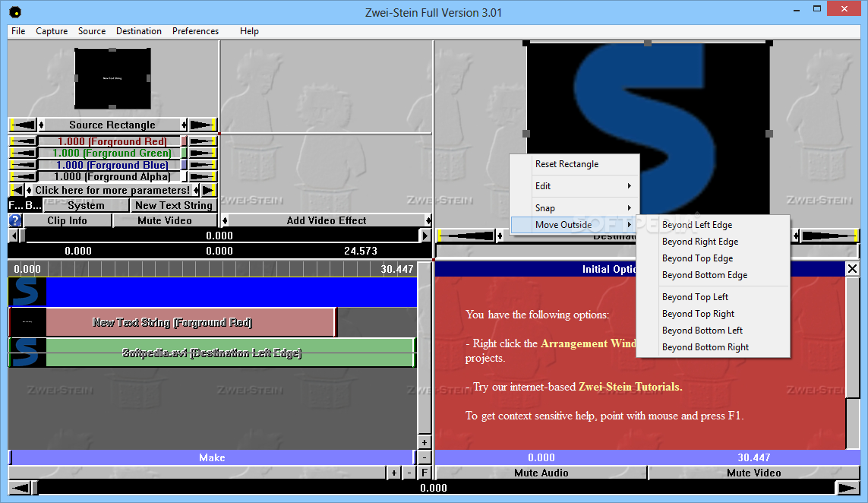Open the Preferences menu

pyautogui.click(x=195, y=31)
